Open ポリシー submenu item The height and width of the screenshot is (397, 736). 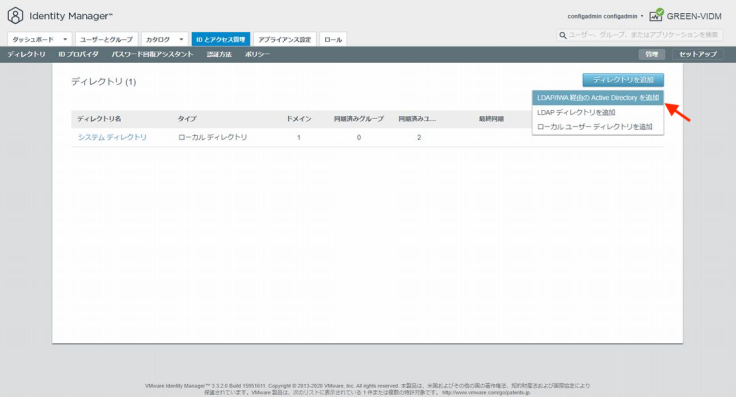pos(257,54)
